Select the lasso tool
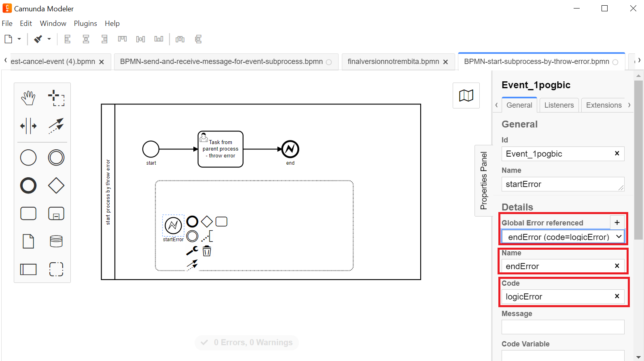 (56, 98)
